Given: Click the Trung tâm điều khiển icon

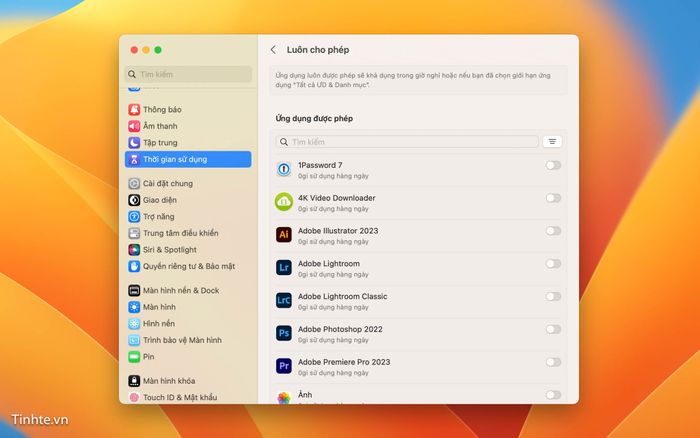Looking at the screenshot, I should [134, 233].
